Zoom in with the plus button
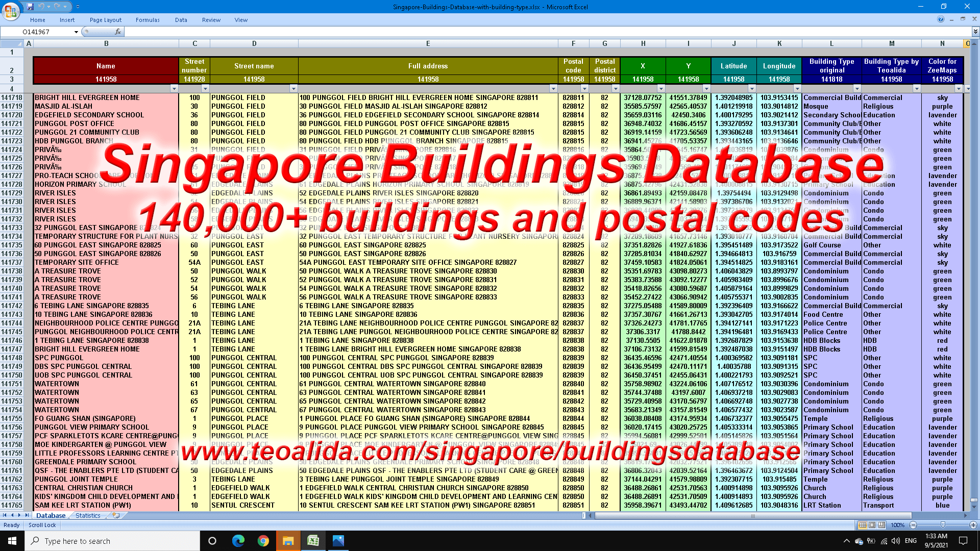 coord(973,525)
